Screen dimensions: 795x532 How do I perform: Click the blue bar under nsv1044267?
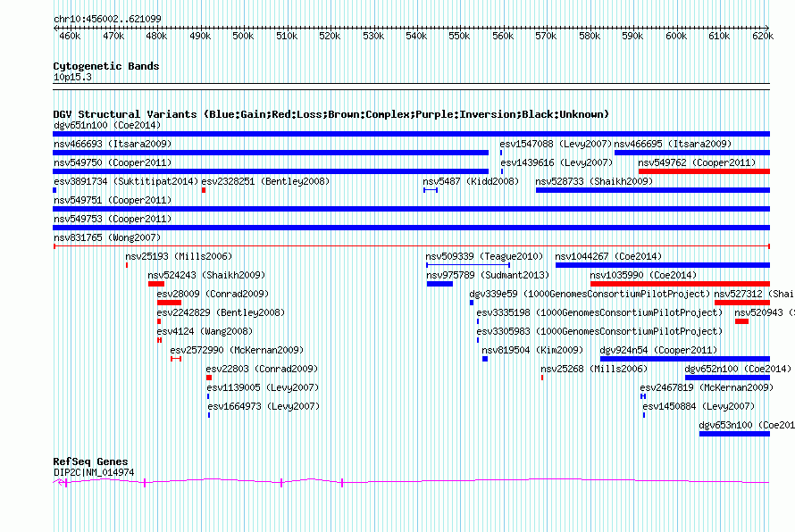(x=663, y=265)
